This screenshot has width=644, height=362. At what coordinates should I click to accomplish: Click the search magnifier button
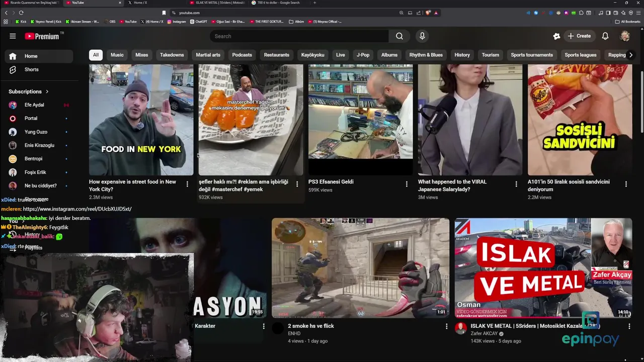[x=399, y=36]
